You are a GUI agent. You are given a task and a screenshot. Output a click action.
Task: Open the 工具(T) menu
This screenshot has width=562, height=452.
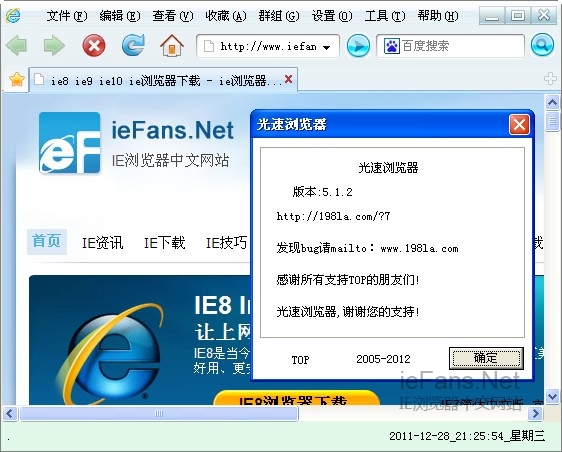385,16
